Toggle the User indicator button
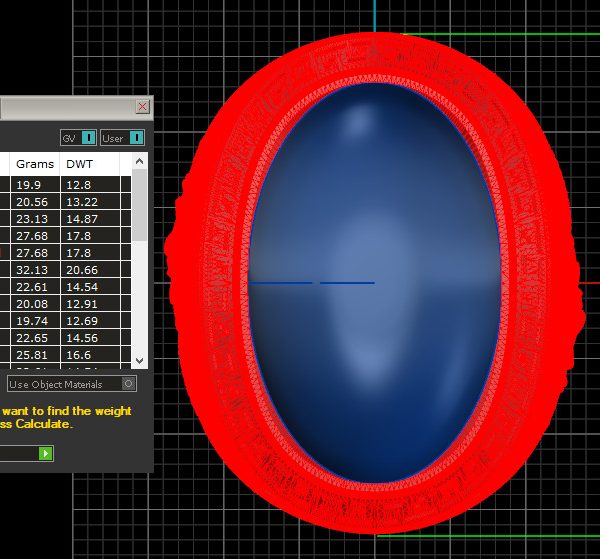The image size is (600, 559). 124,137
